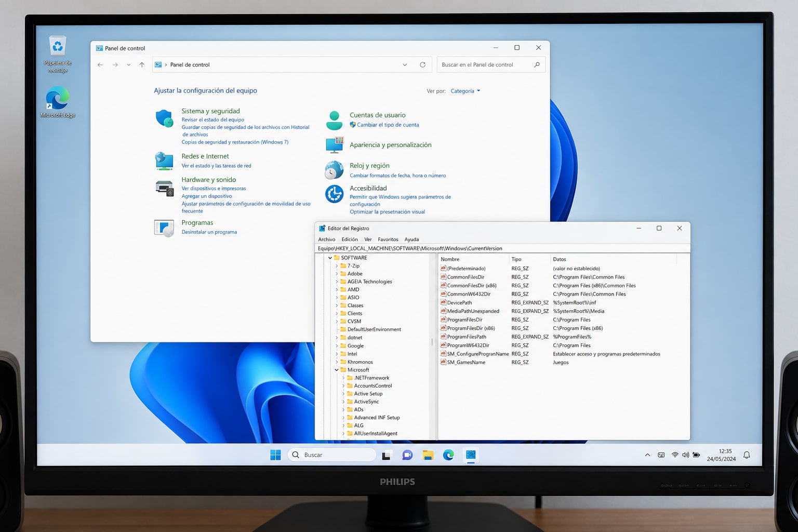Expand the AGEIA Technologies registry key

pyautogui.click(x=337, y=282)
